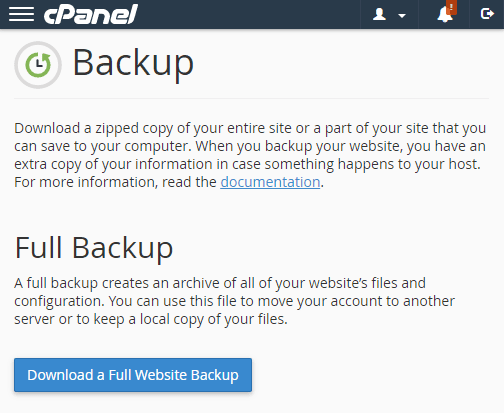This screenshot has height=413, width=504.
Task: Open the notifications bell
Action: pos(445,15)
